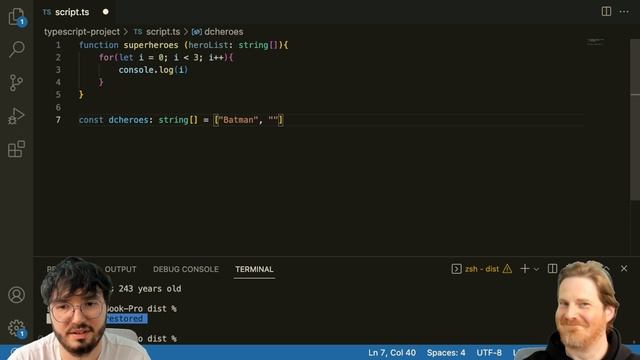The image size is (640, 360).
Task: Click '243 years old' terminal output
Action: coord(150,289)
